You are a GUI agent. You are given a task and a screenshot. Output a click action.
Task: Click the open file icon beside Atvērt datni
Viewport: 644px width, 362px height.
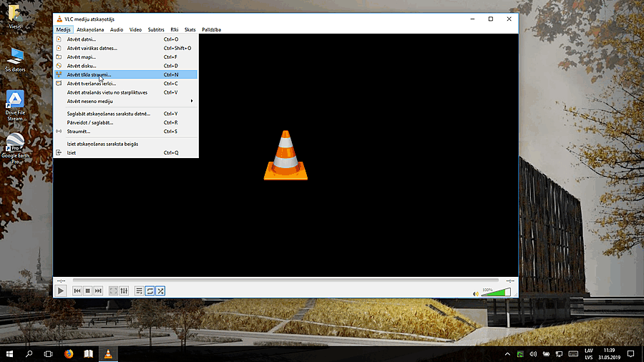59,39
